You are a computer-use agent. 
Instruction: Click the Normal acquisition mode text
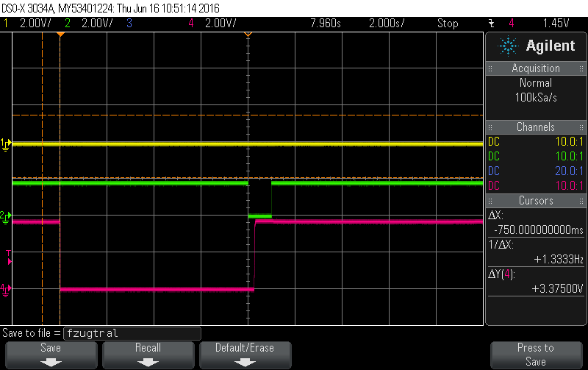click(536, 83)
